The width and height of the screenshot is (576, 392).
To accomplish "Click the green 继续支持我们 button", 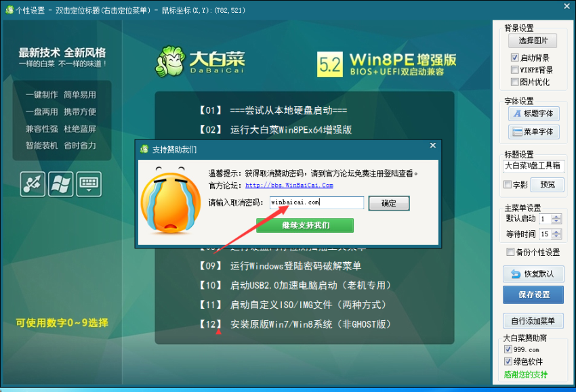I will [x=305, y=225].
